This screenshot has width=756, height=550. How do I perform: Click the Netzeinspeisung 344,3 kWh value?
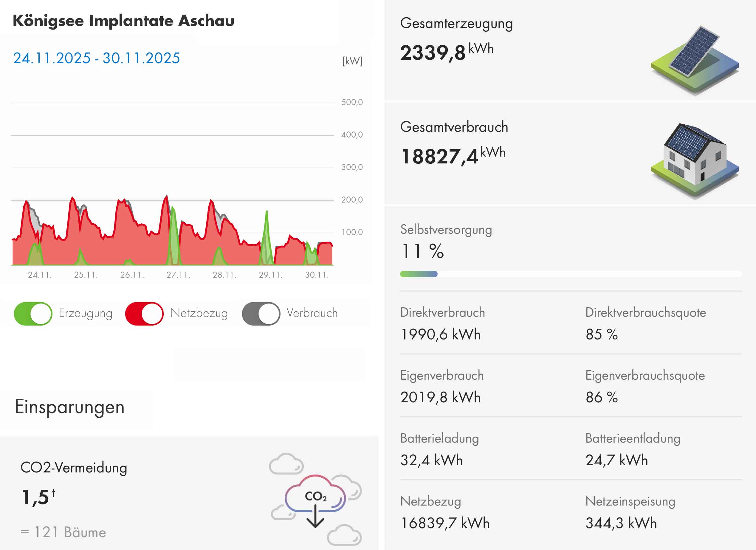(621, 523)
